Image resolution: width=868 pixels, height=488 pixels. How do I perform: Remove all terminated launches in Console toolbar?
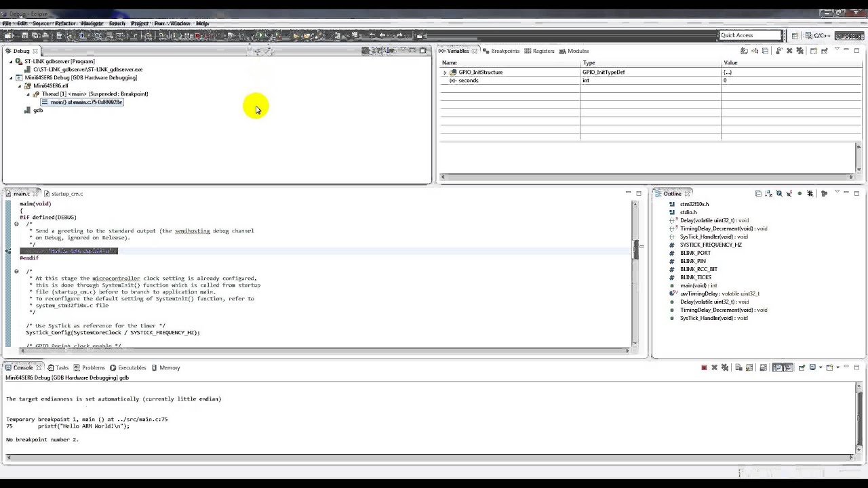pos(725,367)
